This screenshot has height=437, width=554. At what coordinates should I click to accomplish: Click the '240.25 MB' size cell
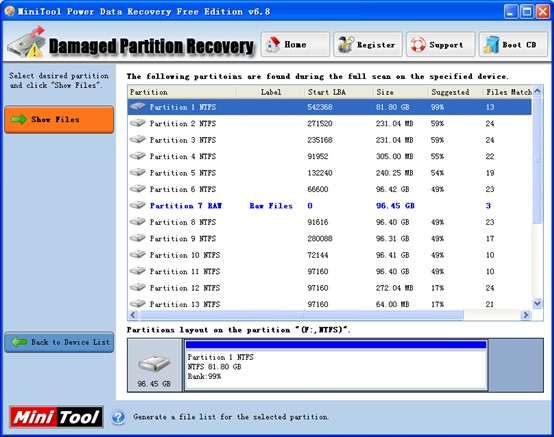point(394,173)
